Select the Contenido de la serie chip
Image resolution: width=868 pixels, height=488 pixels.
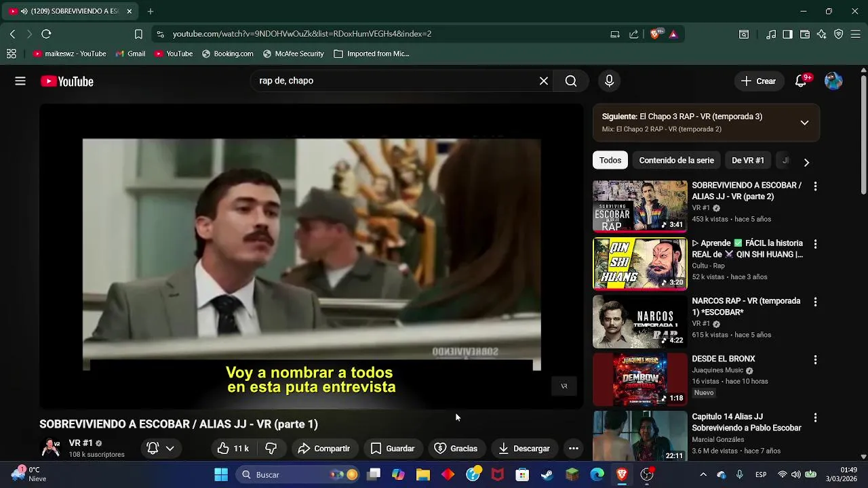point(676,161)
